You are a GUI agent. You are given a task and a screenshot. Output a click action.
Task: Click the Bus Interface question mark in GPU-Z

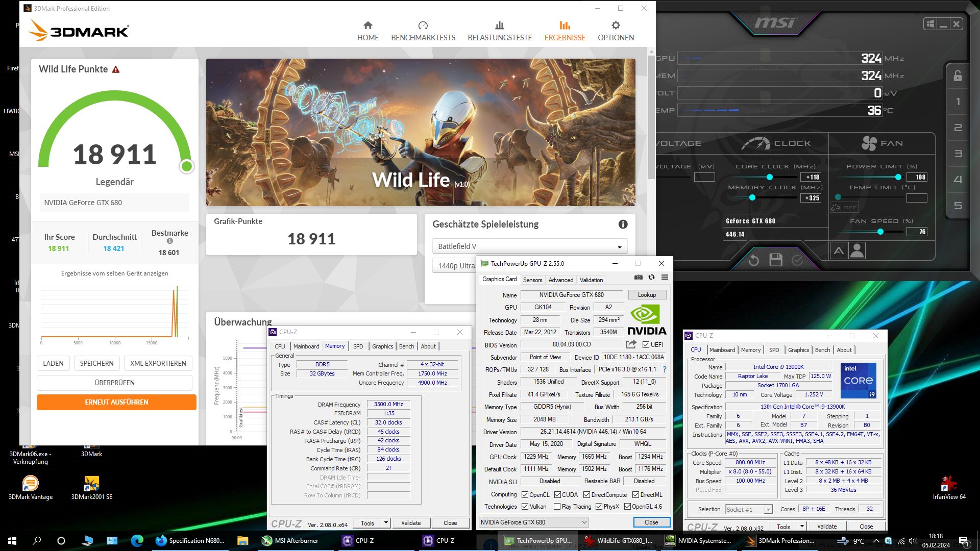[x=665, y=369]
